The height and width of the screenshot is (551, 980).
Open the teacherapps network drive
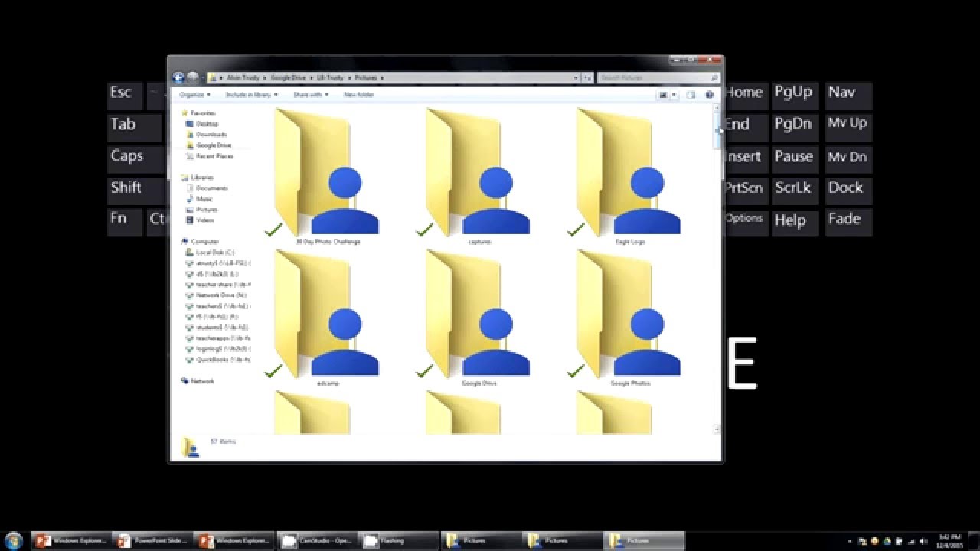pyautogui.click(x=218, y=337)
